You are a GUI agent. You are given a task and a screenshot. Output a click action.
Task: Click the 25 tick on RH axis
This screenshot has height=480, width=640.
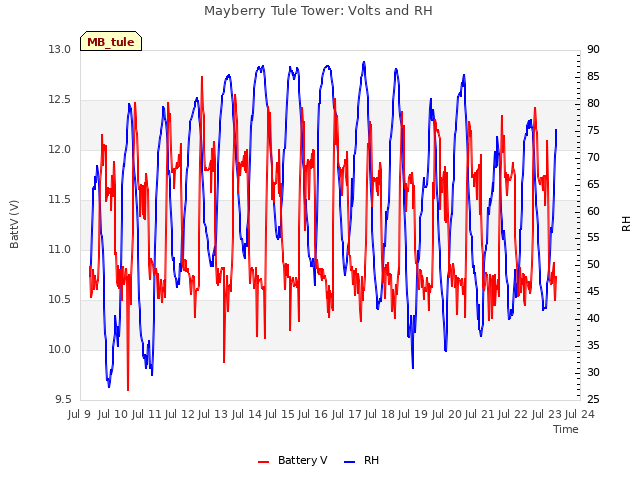pos(593,399)
